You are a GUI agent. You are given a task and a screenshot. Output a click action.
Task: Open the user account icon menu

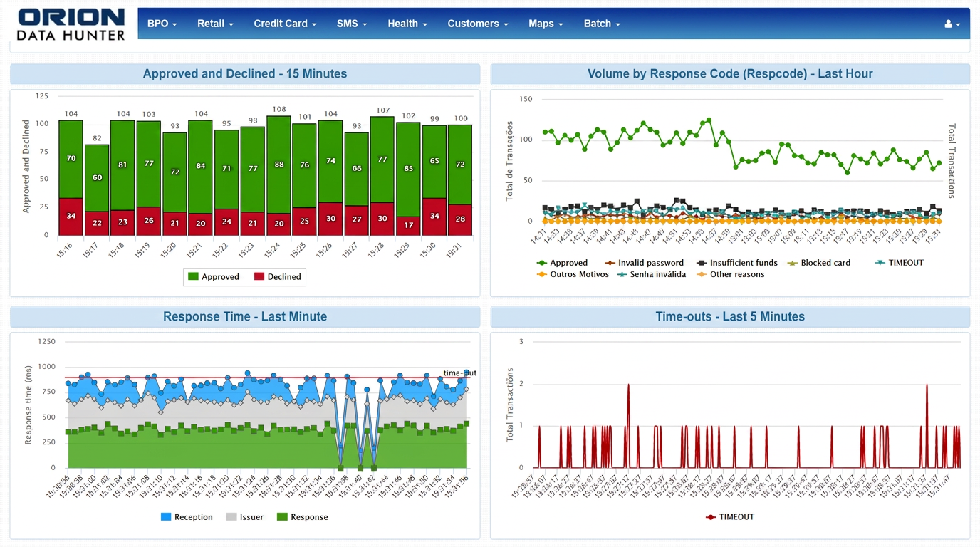[952, 24]
